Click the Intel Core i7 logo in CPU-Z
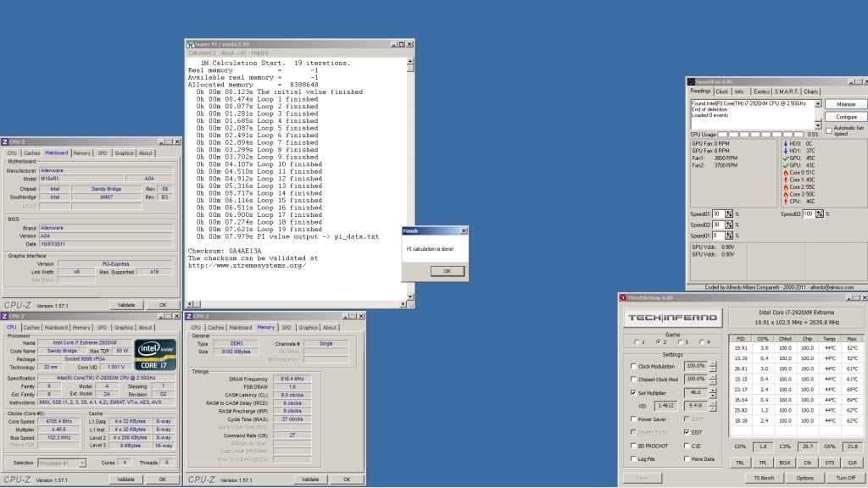868x488 pixels. coord(156,354)
